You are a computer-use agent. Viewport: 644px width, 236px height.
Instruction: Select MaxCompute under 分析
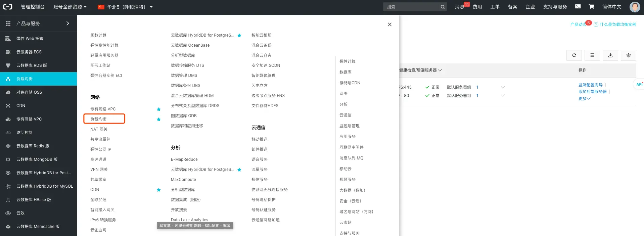[x=183, y=180]
